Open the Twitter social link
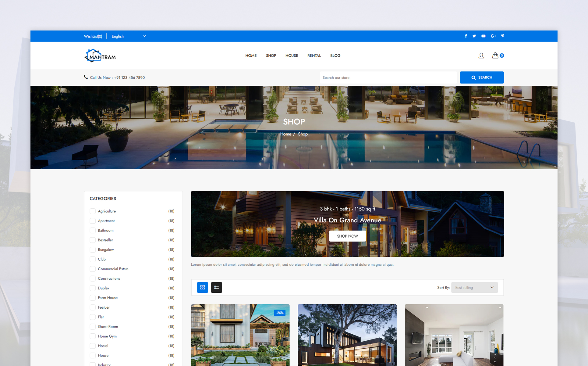The height and width of the screenshot is (366, 588). pos(474,36)
